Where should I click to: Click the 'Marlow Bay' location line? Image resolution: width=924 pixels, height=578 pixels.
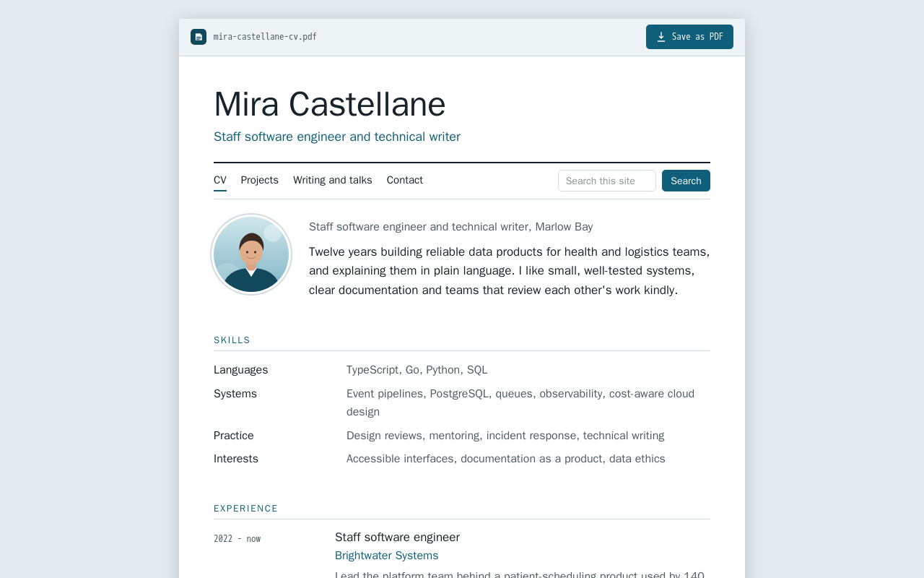[451, 227]
